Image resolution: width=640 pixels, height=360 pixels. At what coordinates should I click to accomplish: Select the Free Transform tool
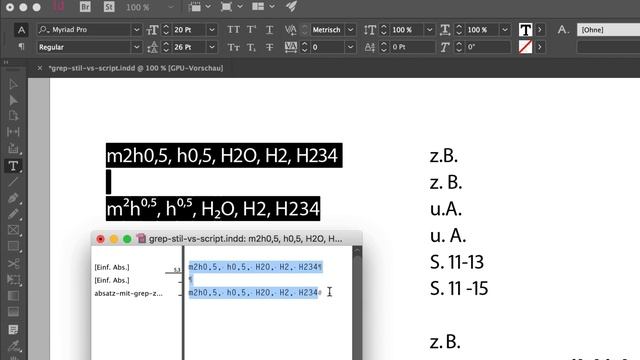tap(13, 280)
